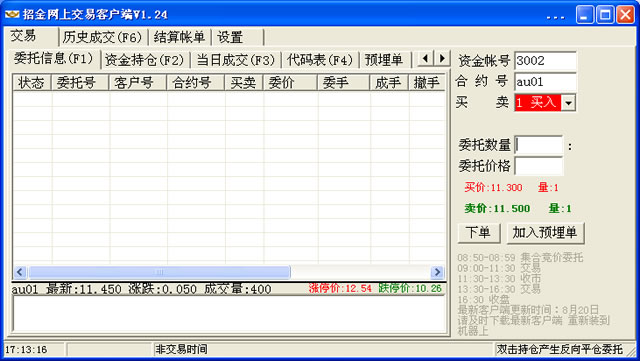The image size is (640, 361).
Task: Switch to 资金持仓(F2) tab
Action: [x=144, y=60]
